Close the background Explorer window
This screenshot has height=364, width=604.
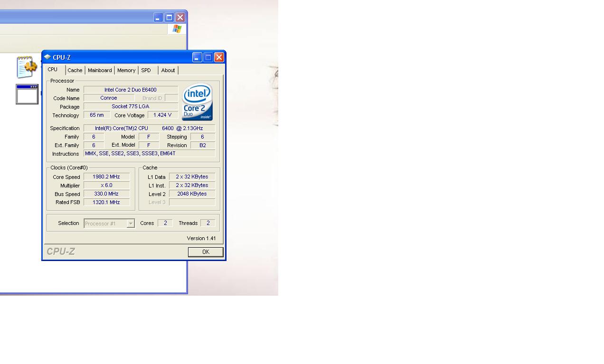pos(180,18)
